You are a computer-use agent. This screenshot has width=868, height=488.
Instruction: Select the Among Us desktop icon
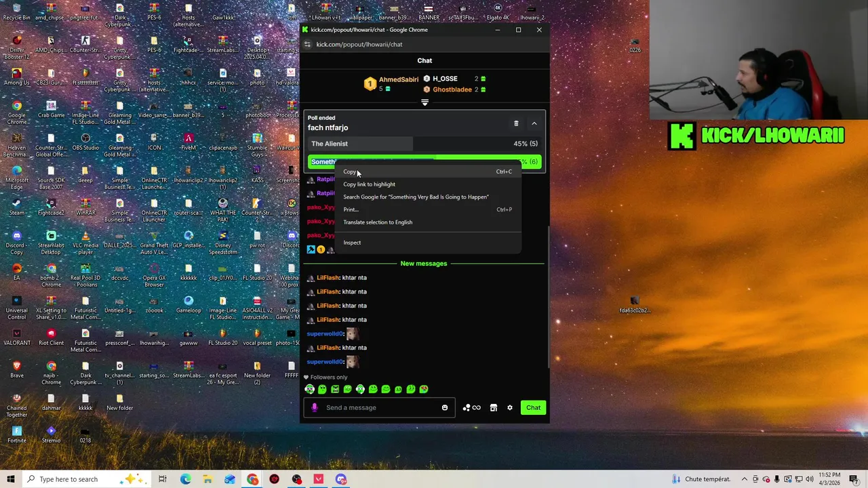coord(16,76)
